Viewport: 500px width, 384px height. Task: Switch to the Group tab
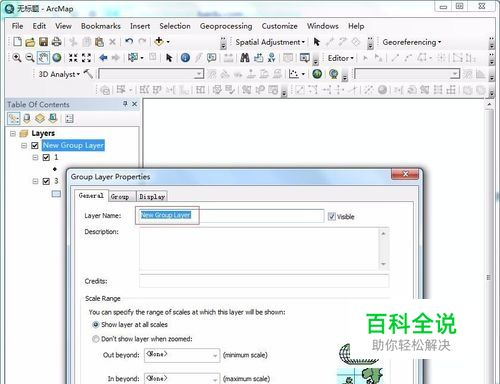(x=120, y=197)
